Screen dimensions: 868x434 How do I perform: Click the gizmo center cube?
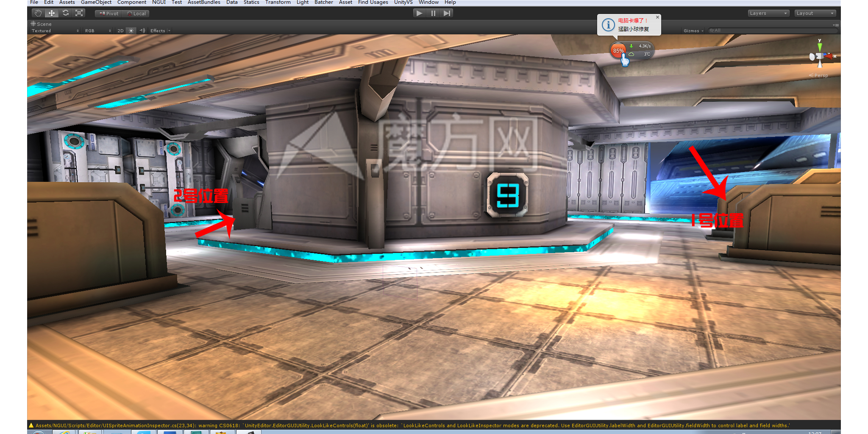(x=820, y=56)
